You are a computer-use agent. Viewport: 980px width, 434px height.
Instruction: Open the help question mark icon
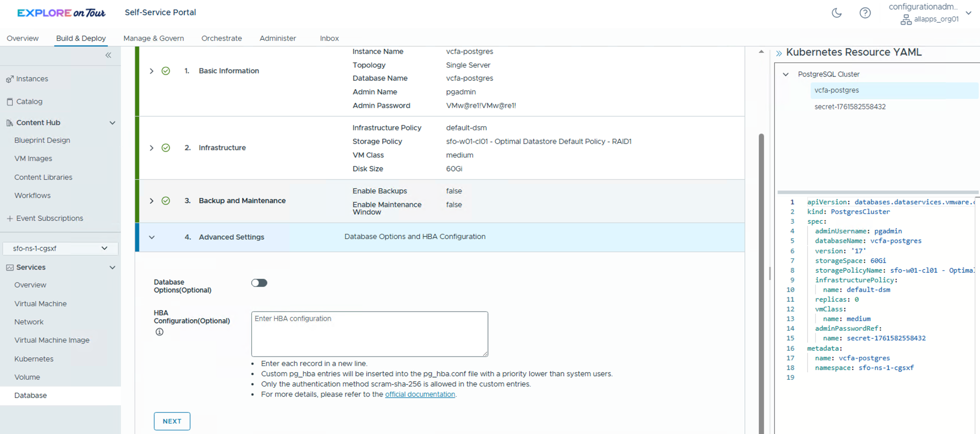click(865, 13)
